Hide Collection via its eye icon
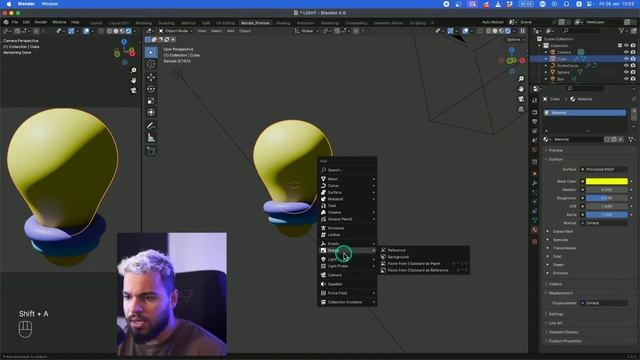This screenshot has width=640, height=360. pos(626,45)
